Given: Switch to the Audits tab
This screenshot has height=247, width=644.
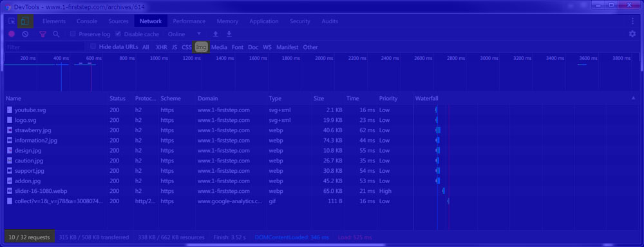Looking at the screenshot, I should point(330,21).
